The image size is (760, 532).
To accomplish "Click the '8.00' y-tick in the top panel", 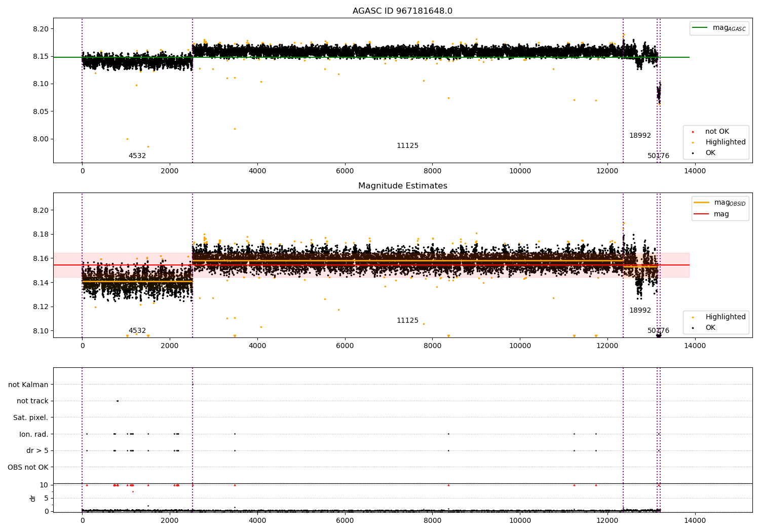I will [40, 139].
